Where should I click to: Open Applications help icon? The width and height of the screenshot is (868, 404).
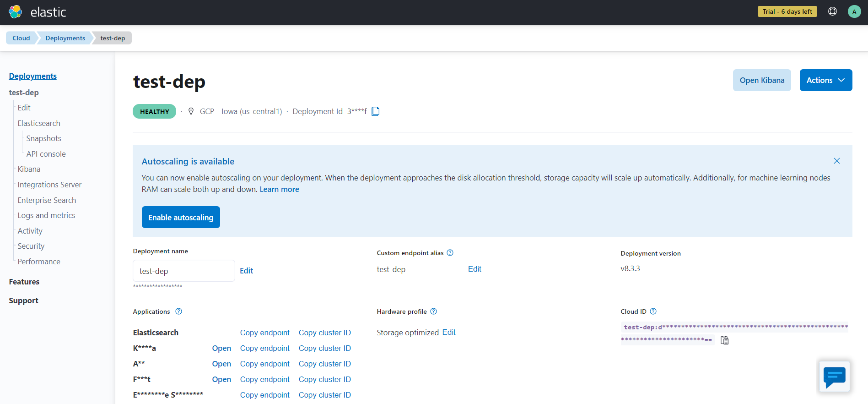click(x=178, y=311)
